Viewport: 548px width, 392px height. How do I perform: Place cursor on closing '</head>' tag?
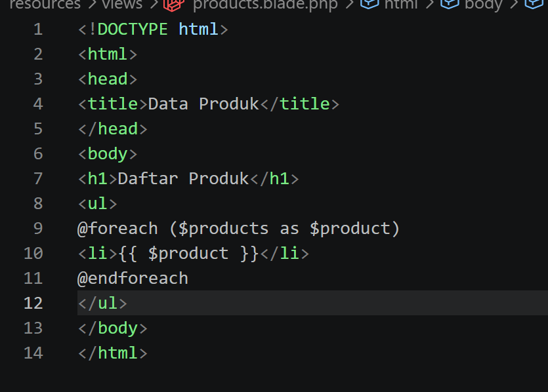point(112,128)
